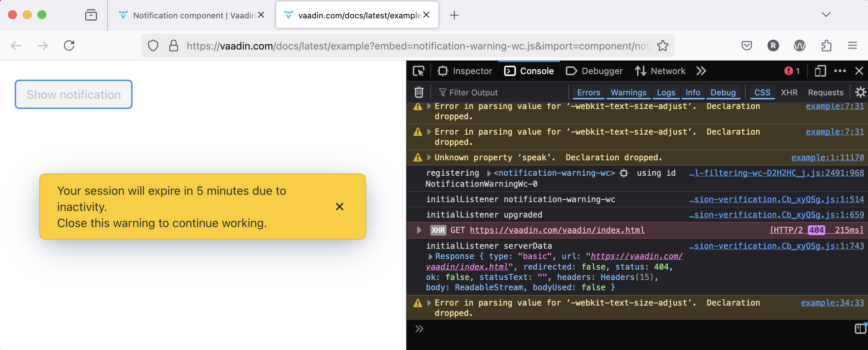Save page to Pocket icon
This screenshot has height=350, width=868.
747,46
